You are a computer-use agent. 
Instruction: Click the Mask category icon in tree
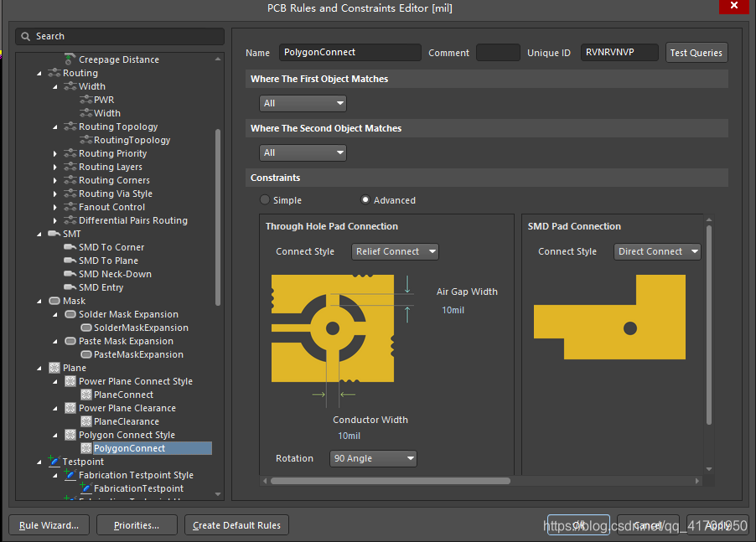tap(54, 301)
